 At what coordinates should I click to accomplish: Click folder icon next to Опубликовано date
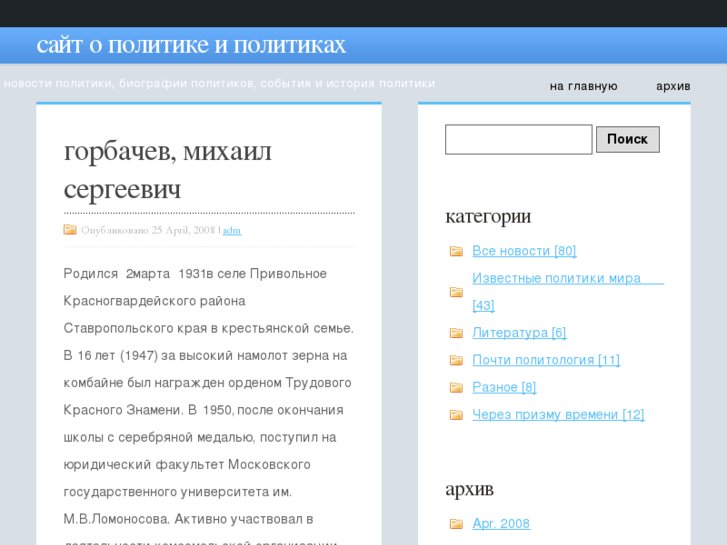pos(70,230)
